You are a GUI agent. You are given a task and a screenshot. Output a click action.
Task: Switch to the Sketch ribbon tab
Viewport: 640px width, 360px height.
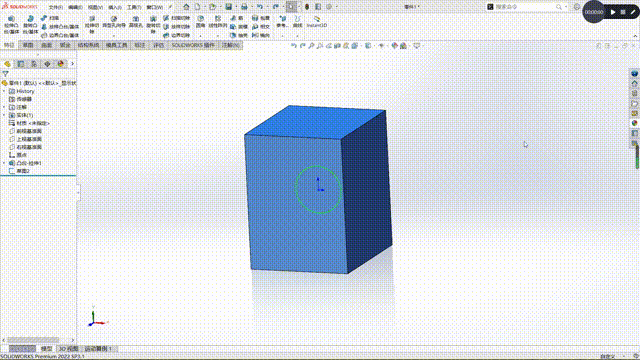(28, 45)
